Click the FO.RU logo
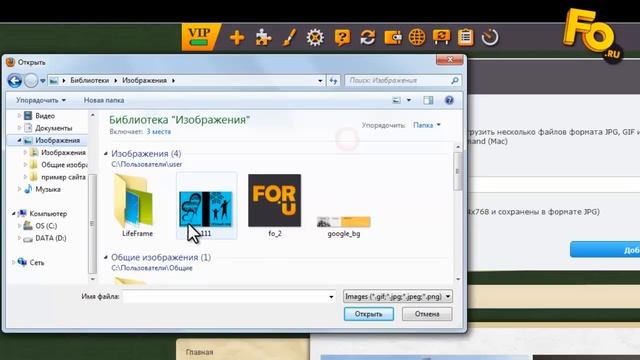This screenshot has height=360, width=640. click(x=592, y=35)
